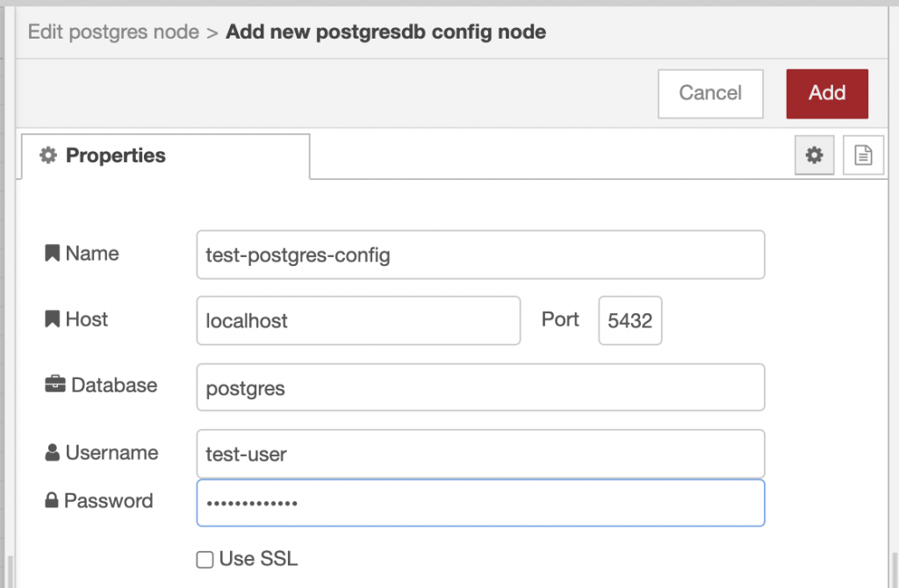This screenshot has height=588, width=899.
Task: Click the gear icon on the Properties tab
Action: point(47,155)
